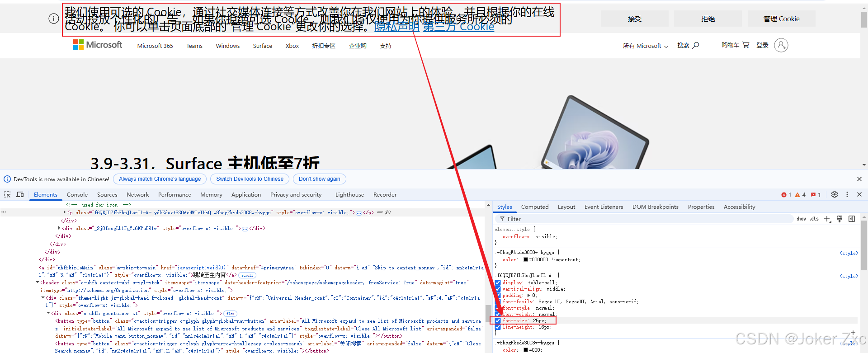This screenshot has height=353, width=868.
Task: Expand collapsed ellipsis inside selected p tag
Action: [x=359, y=213]
